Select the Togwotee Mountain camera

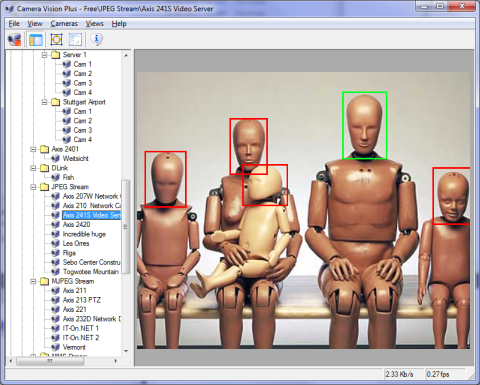click(x=91, y=272)
